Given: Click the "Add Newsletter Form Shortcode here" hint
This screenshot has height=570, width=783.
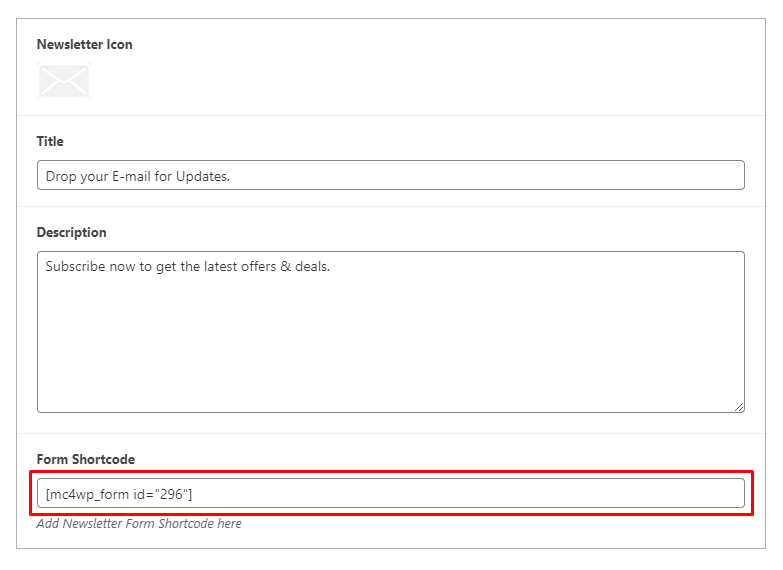Looking at the screenshot, I should click(139, 524).
